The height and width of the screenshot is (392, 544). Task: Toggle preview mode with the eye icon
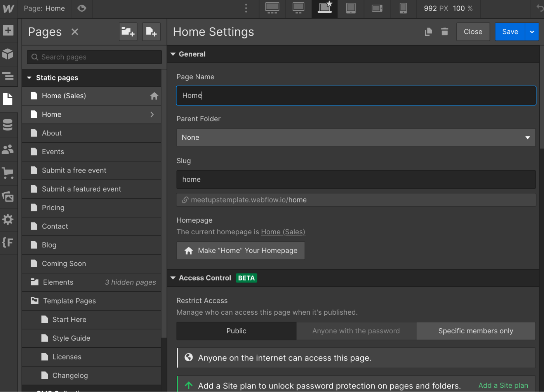pyautogui.click(x=82, y=8)
